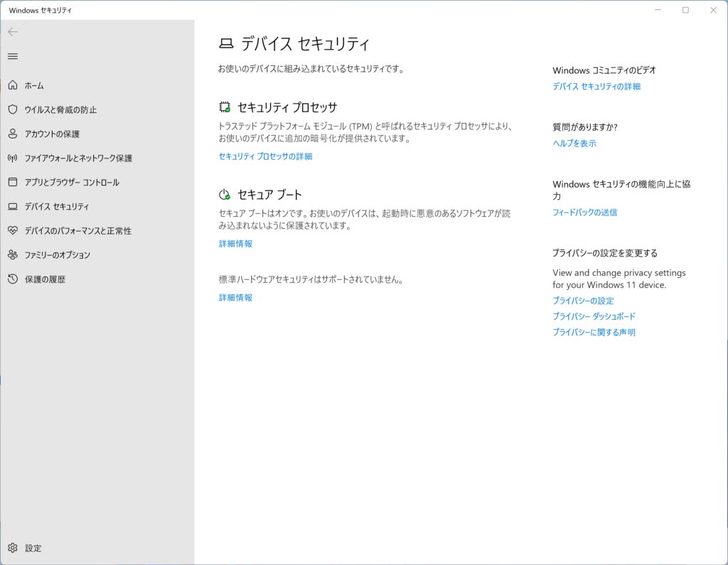Click the clock icon for 保護の履歴
The height and width of the screenshot is (565, 728).
point(13,279)
